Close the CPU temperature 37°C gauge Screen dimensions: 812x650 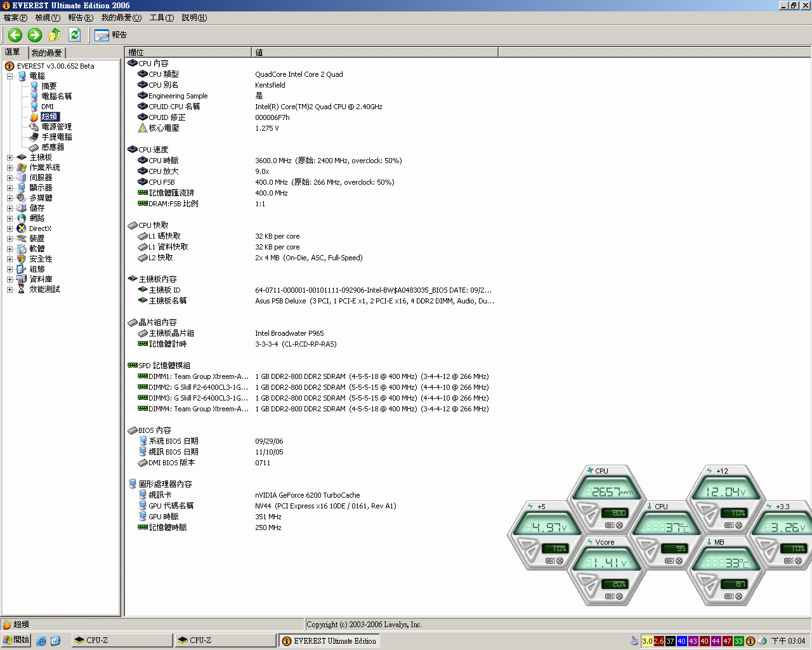679,560
